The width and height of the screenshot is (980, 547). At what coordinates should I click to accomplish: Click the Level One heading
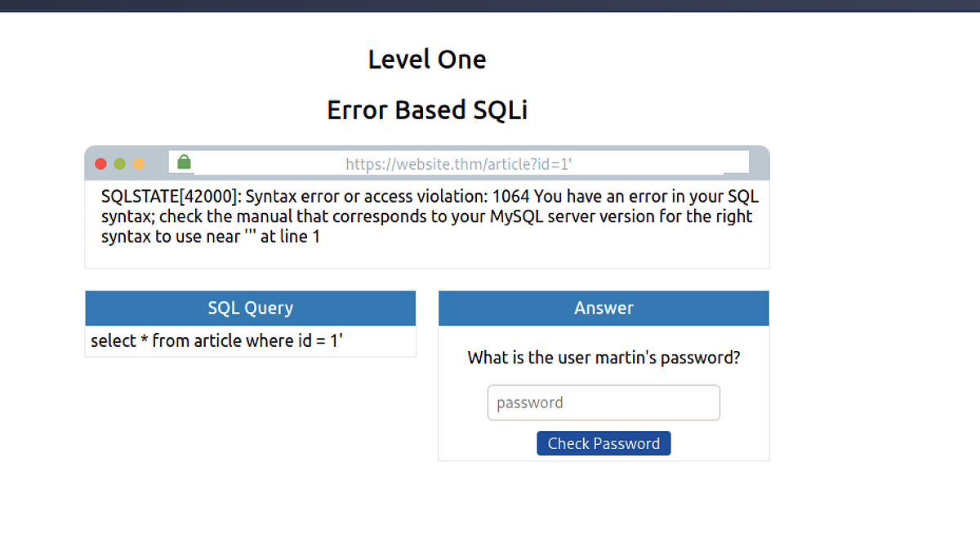[427, 59]
